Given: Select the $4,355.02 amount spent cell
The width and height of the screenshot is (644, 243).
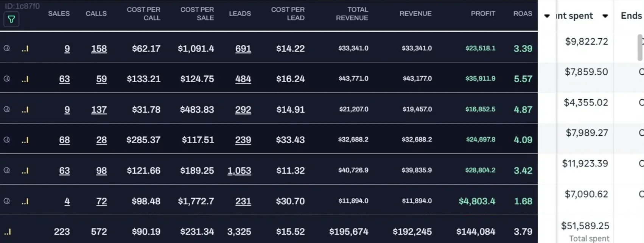Looking at the screenshot, I should pyautogui.click(x=586, y=102).
